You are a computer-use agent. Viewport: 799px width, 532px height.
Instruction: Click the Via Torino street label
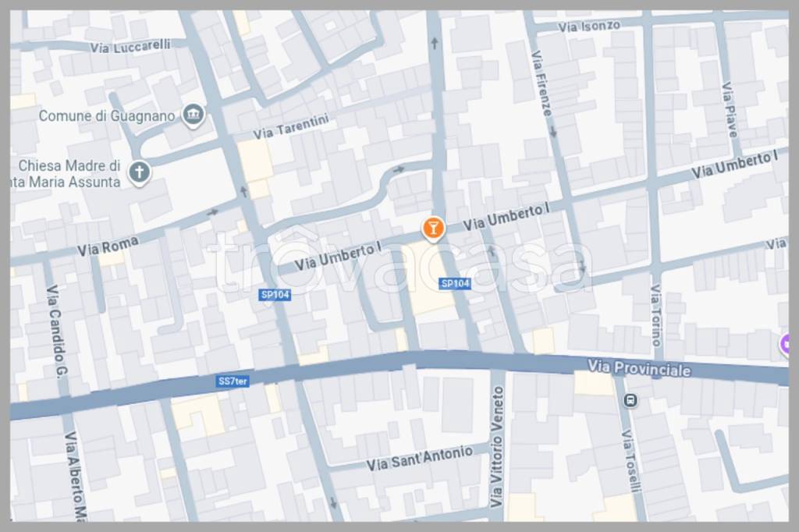[656, 315]
